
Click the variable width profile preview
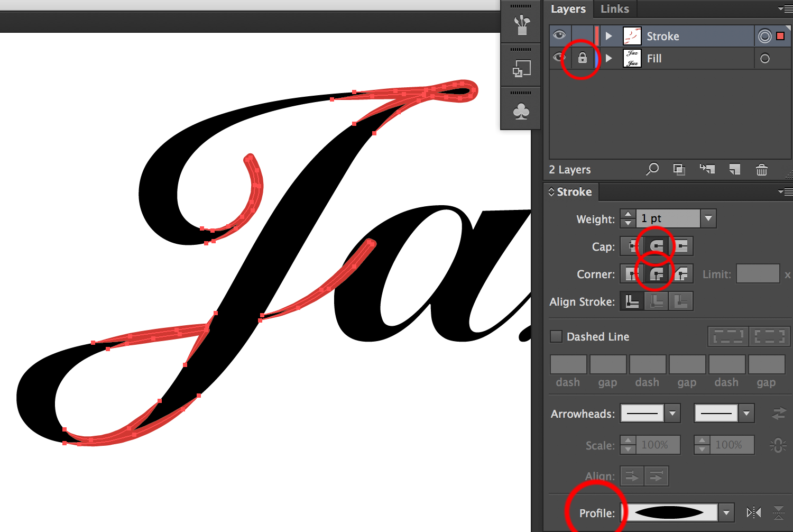pos(669,512)
